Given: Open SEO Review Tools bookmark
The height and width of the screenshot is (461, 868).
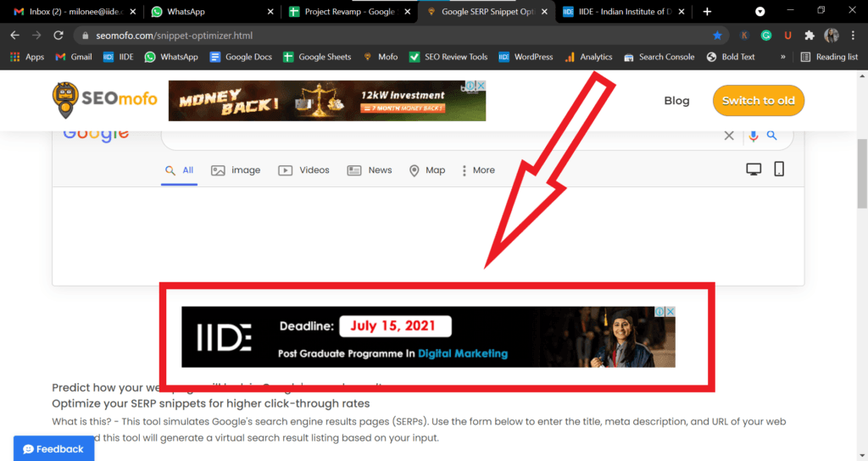Looking at the screenshot, I should tap(448, 57).
